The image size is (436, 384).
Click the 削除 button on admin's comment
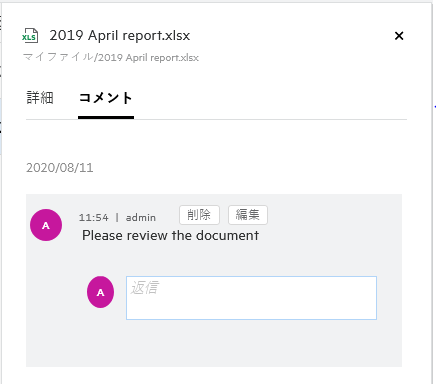(x=199, y=215)
